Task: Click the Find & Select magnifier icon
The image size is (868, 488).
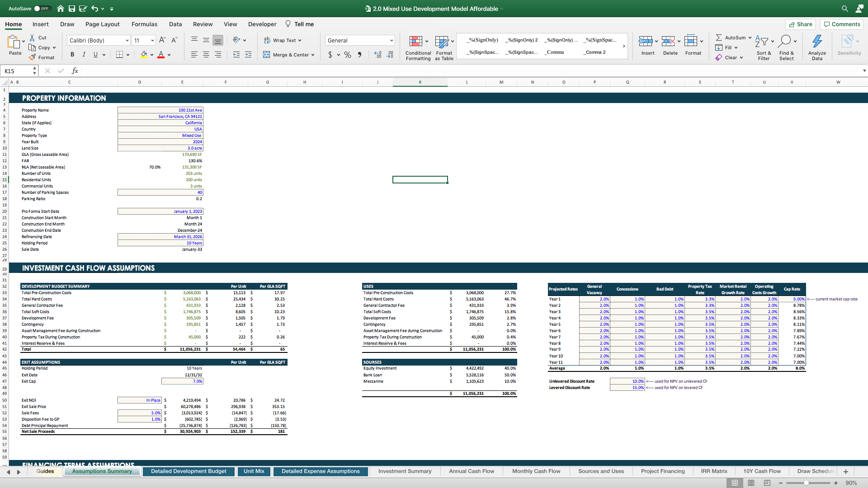Action: (785, 41)
